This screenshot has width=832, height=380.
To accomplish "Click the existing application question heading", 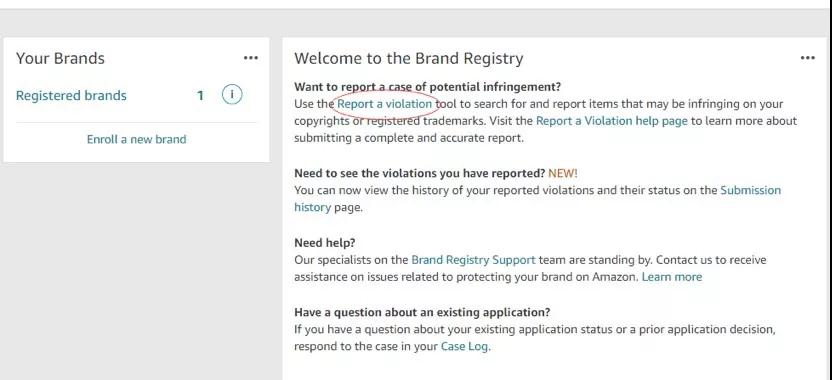I will tap(422, 312).
